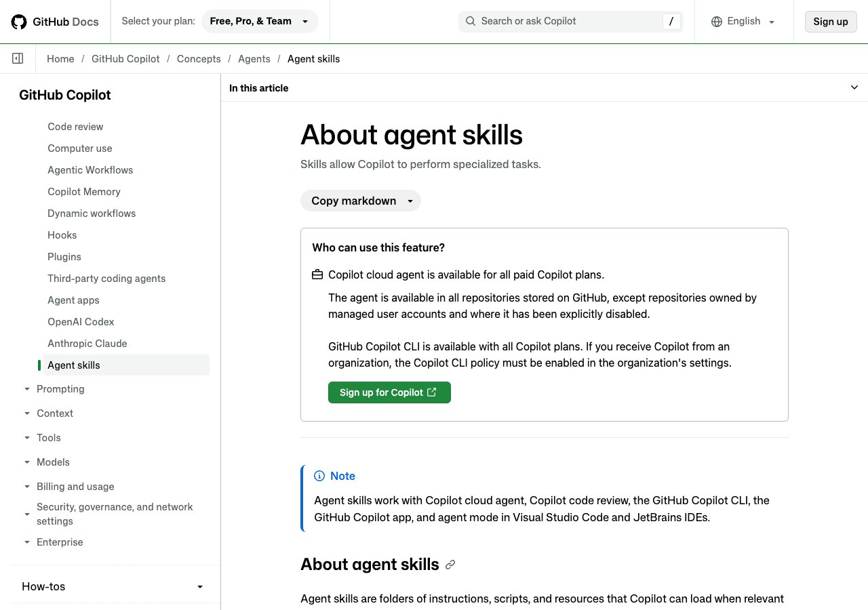Open Dynamic workflows sidebar item

[92, 213]
